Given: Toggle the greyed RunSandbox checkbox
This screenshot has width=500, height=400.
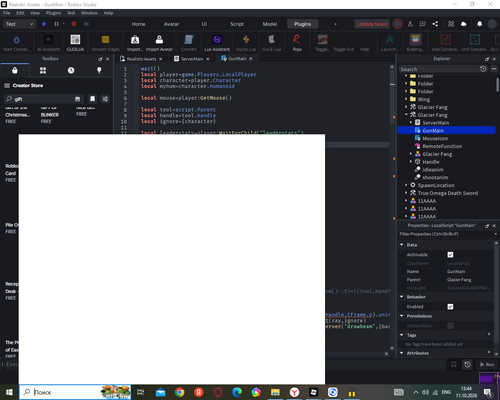Looking at the screenshot, I should click(450, 326).
